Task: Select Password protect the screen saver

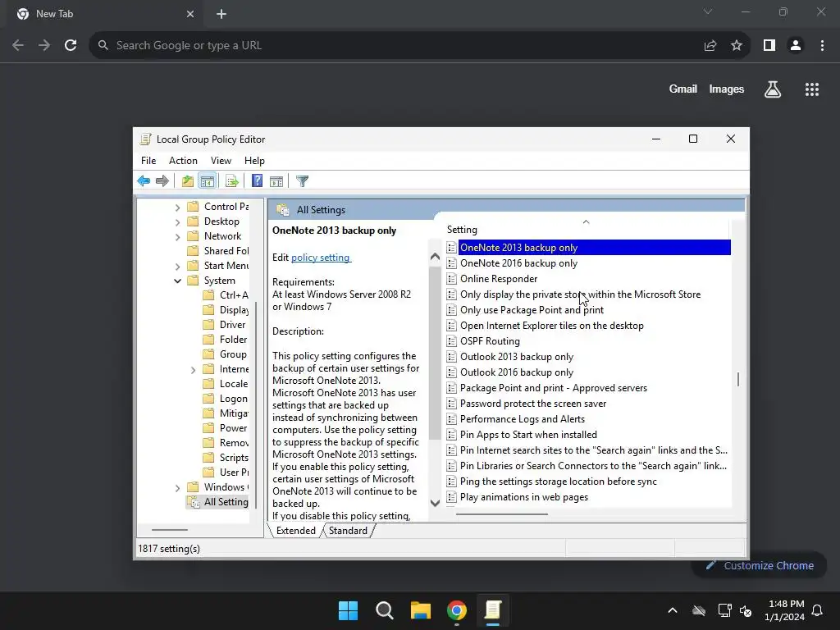Action: [533, 404]
